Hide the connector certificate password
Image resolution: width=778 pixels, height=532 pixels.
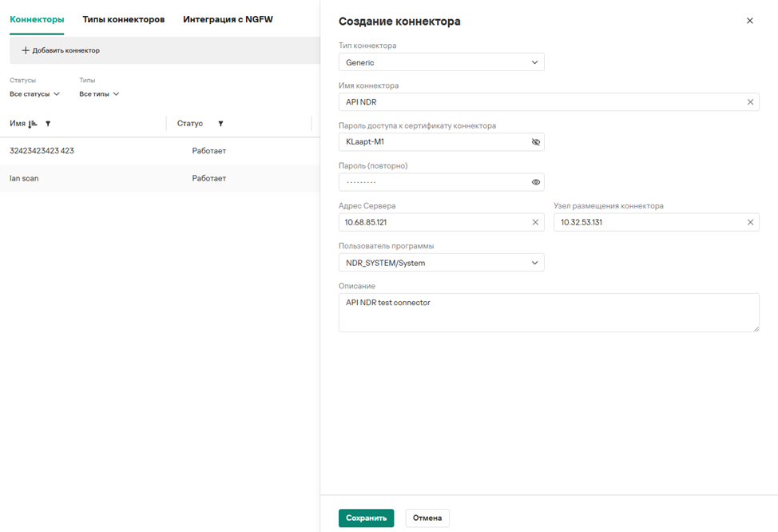[536, 142]
